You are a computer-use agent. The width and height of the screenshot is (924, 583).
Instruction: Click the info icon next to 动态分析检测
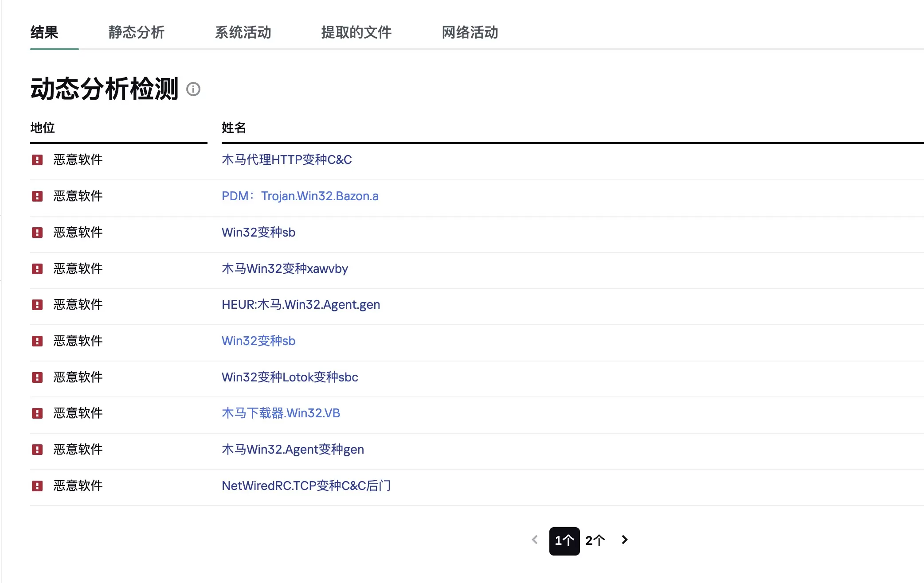(194, 89)
